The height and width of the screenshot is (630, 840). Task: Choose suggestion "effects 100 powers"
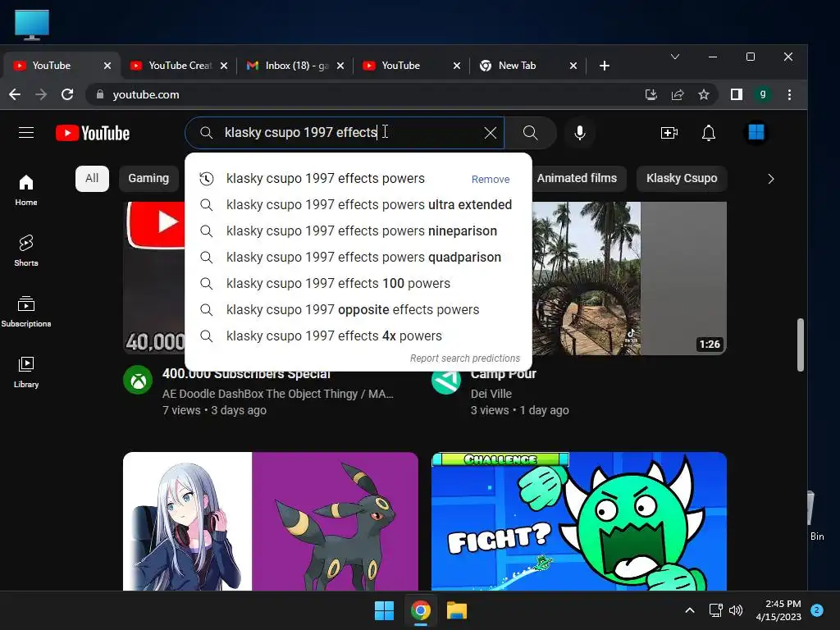[x=358, y=283]
